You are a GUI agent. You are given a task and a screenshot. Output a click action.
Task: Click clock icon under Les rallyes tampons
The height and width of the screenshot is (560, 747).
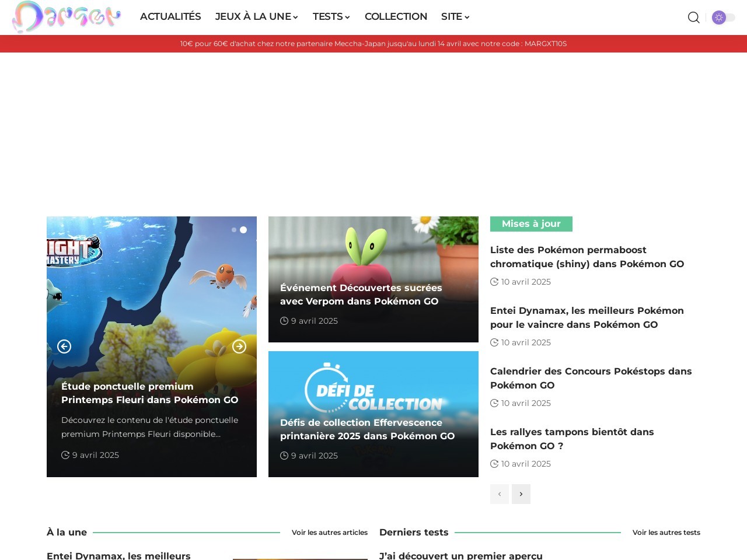(494, 464)
